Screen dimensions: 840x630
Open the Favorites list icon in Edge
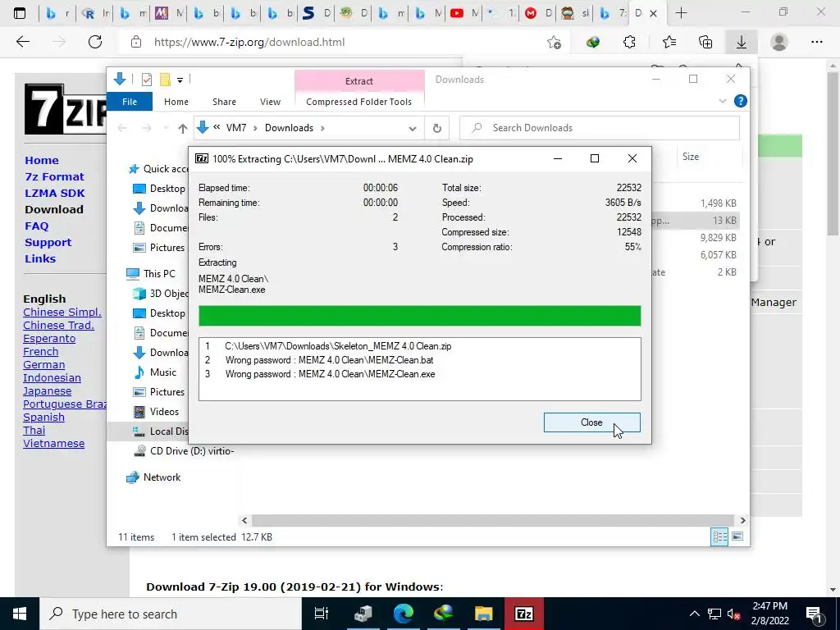click(669, 42)
